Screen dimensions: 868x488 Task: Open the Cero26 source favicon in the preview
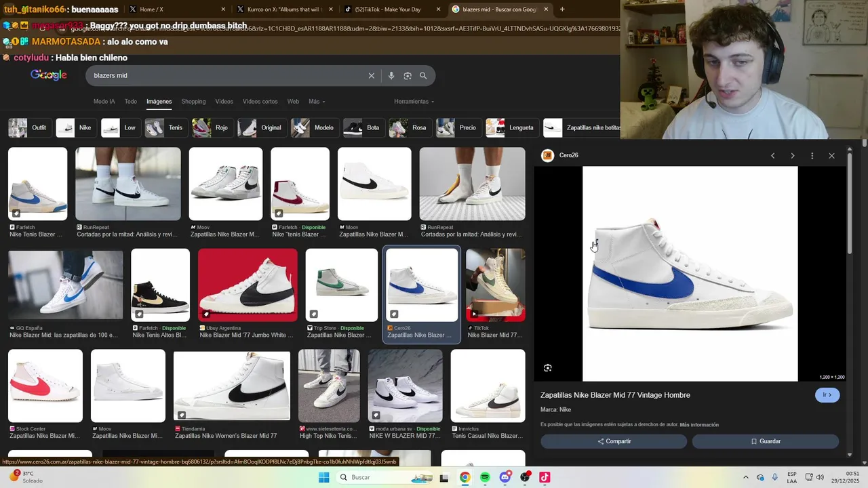(x=547, y=156)
